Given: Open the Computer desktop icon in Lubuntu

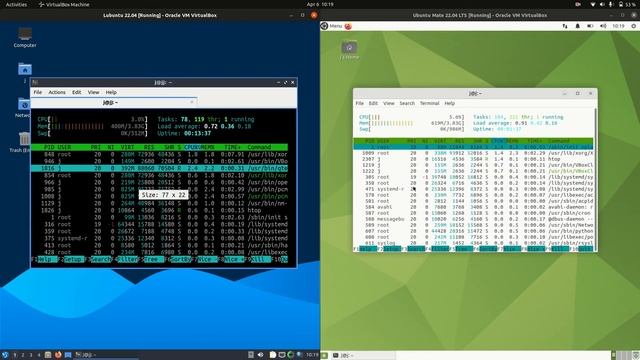Looking at the screenshot, I should point(25,38).
